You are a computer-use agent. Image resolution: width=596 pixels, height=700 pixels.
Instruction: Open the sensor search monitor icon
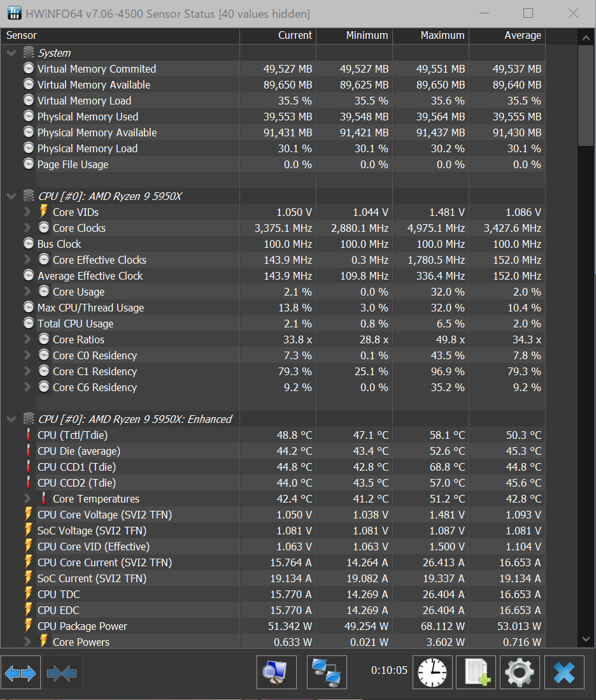click(276, 673)
